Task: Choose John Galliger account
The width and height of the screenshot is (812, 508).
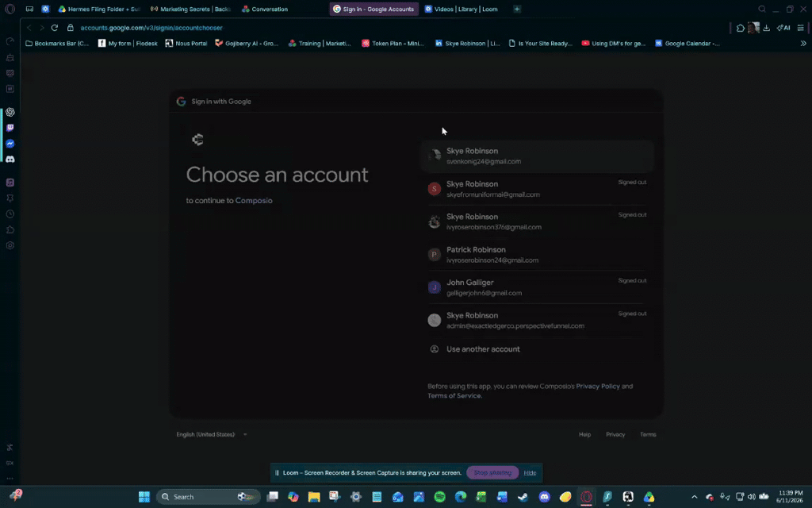Action: point(537,287)
